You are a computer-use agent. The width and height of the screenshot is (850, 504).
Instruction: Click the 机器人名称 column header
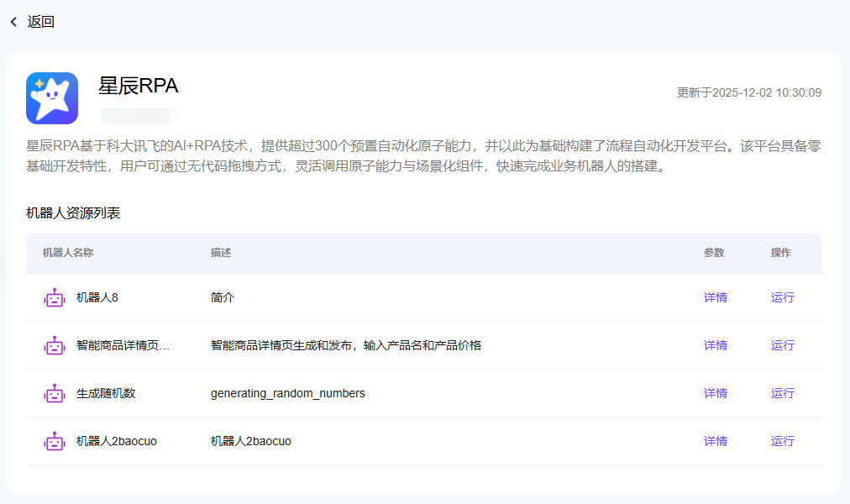pos(67,253)
